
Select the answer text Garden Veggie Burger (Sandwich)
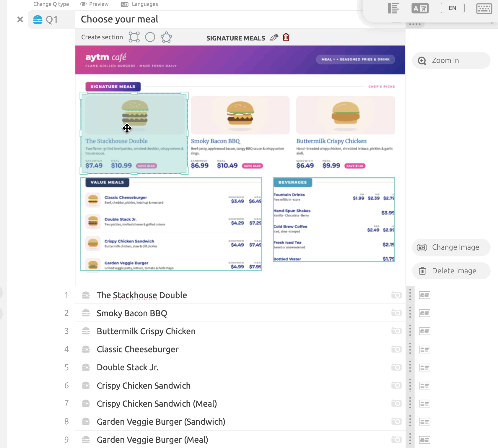161,422
